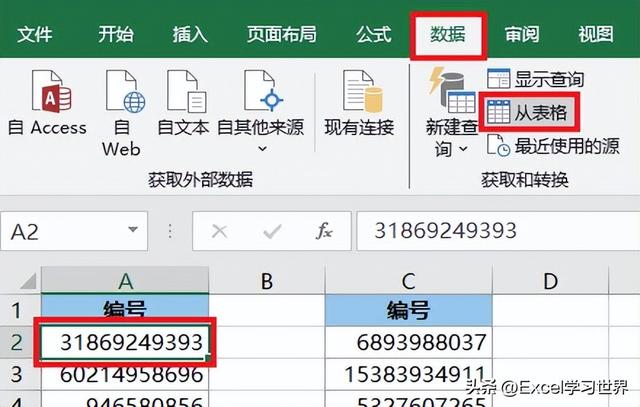Select cell containing 6893988037

click(x=409, y=342)
